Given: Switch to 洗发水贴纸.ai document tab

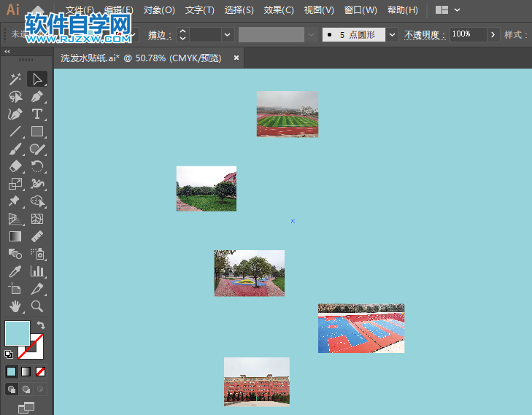Looking at the screenshot, I should [x=141, y=58].
